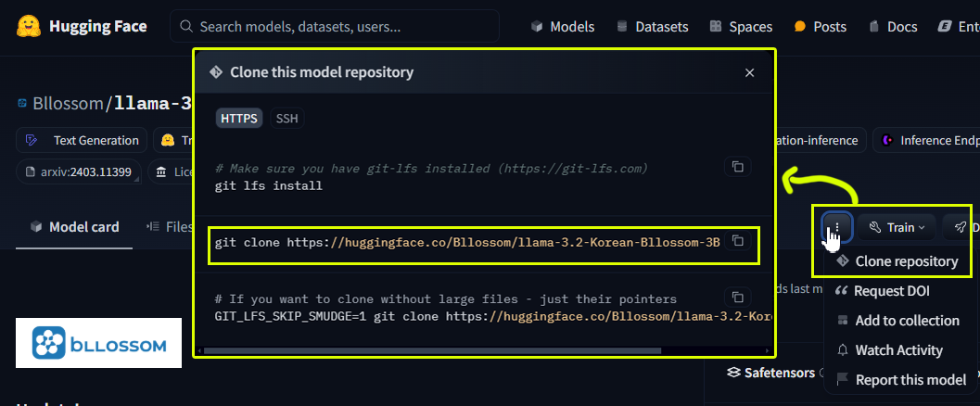Choose Clone repository from the menu
The height and width of the screenshot is (406, 980).
pyautogui.click(x=897, y=261)
